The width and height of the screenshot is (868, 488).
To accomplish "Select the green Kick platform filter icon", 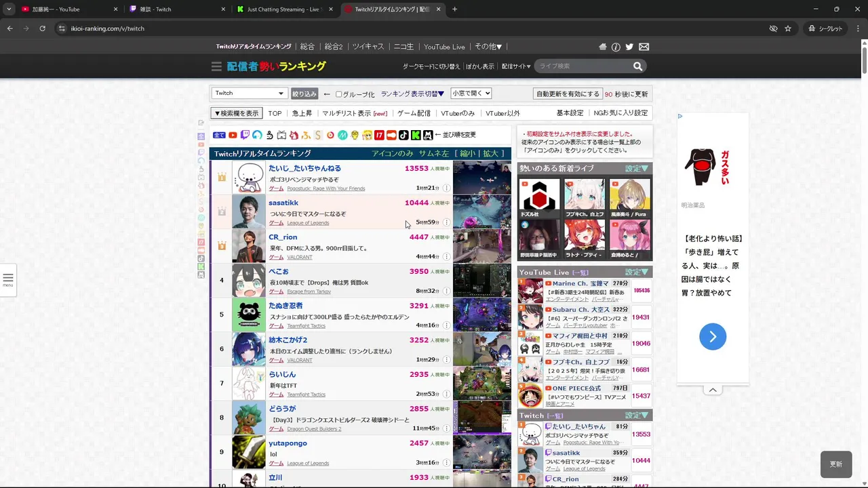I will (416, 135).
